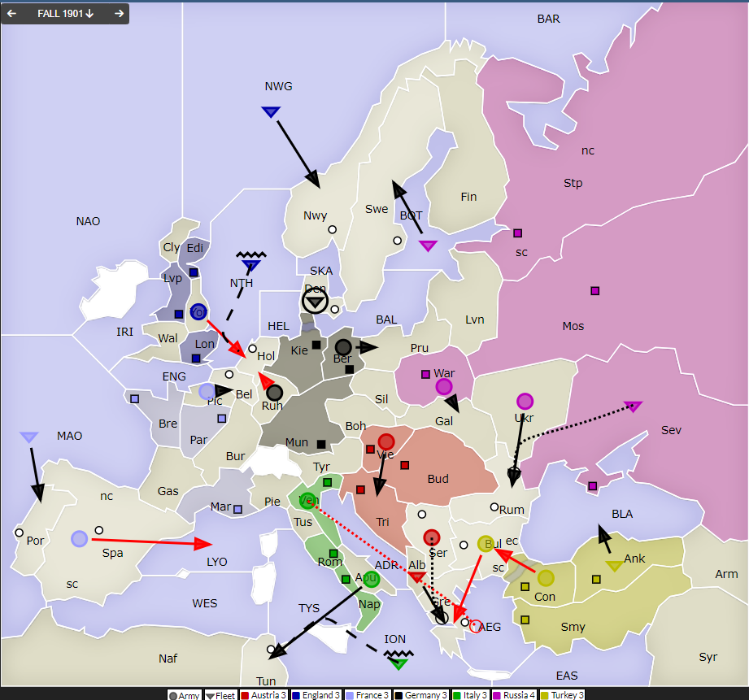
Task: Select the English fleet in NTH
Action: click(x=250, y=265)
